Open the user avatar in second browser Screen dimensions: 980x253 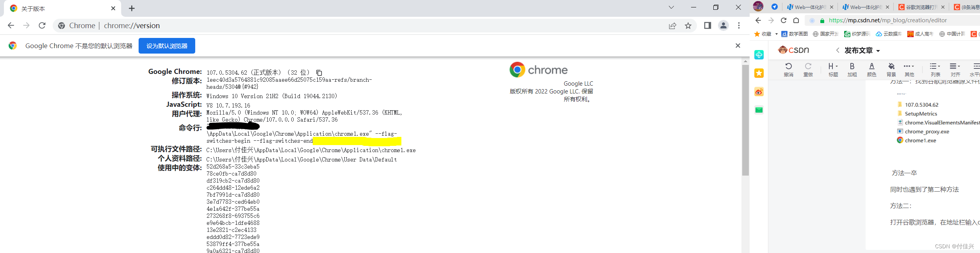pos(758,6)
